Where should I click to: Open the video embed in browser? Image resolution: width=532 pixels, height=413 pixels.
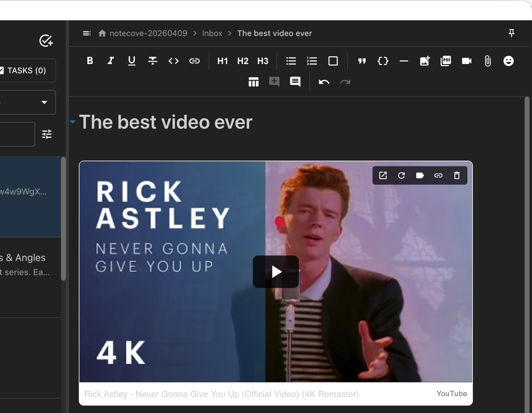pos(383,175)
